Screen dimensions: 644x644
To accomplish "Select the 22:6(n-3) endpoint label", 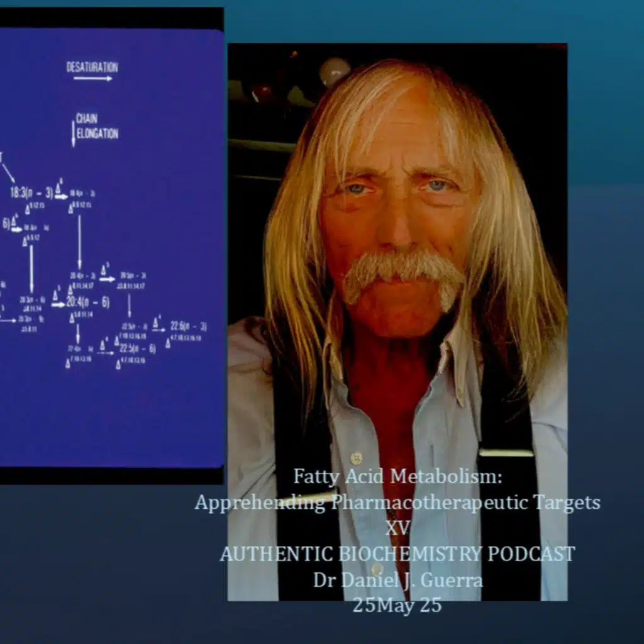I will 188,326.
